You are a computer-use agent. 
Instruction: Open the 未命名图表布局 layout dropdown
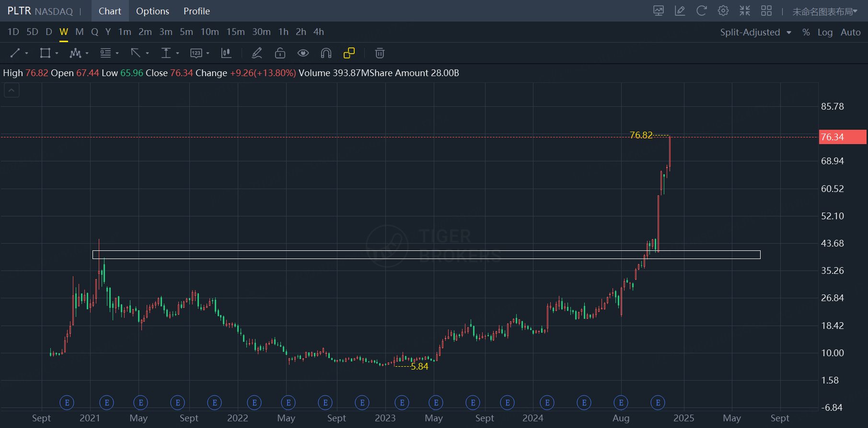click(x=825, y=11)
